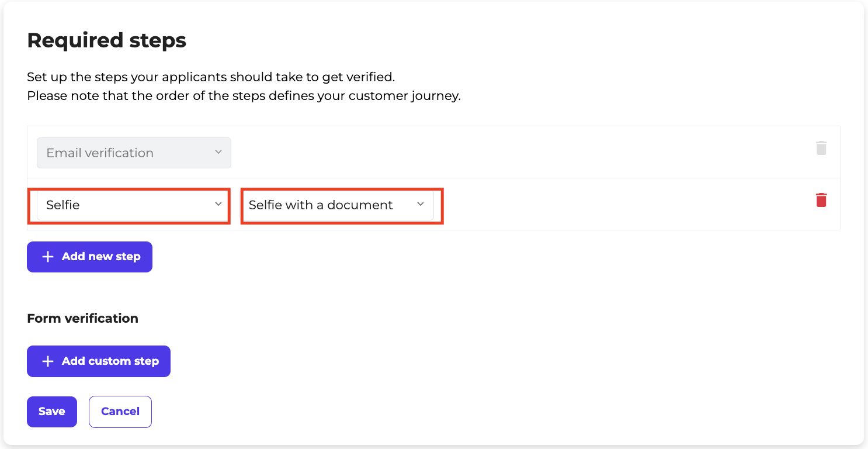Viewport: 868px width, 449px height.
Task: Click the plus icon in Add new step
Action: (x=48, y=257)
